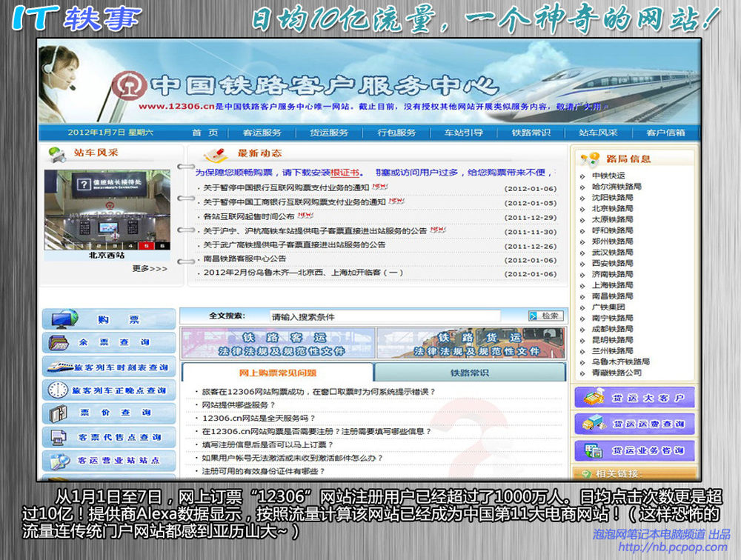Select 武汉铁路局 in the bureau list

613,253
